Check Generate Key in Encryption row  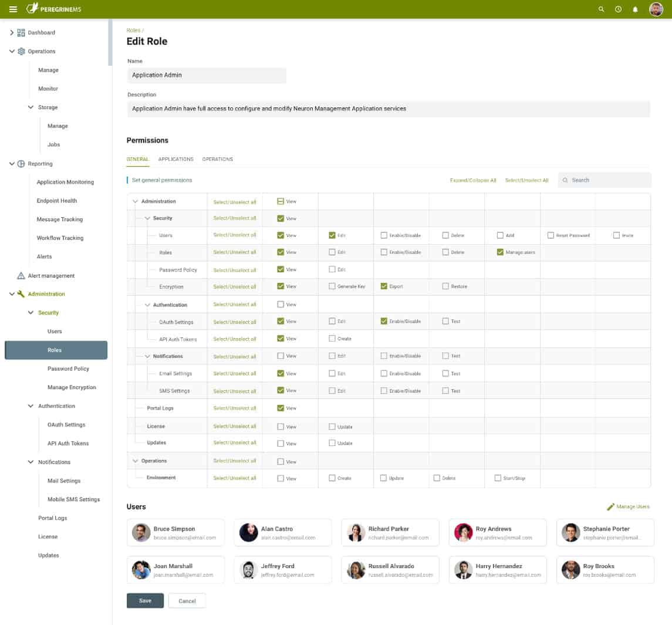tap(332, 286)
